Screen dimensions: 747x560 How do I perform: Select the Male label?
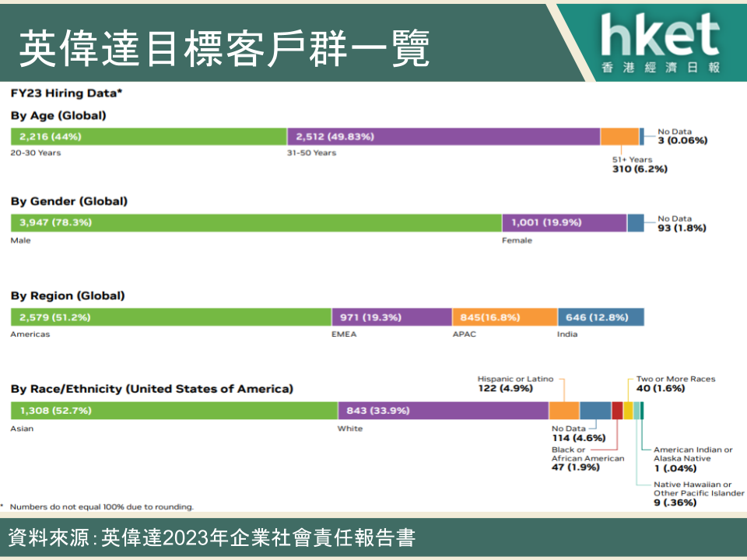(20, 240)
